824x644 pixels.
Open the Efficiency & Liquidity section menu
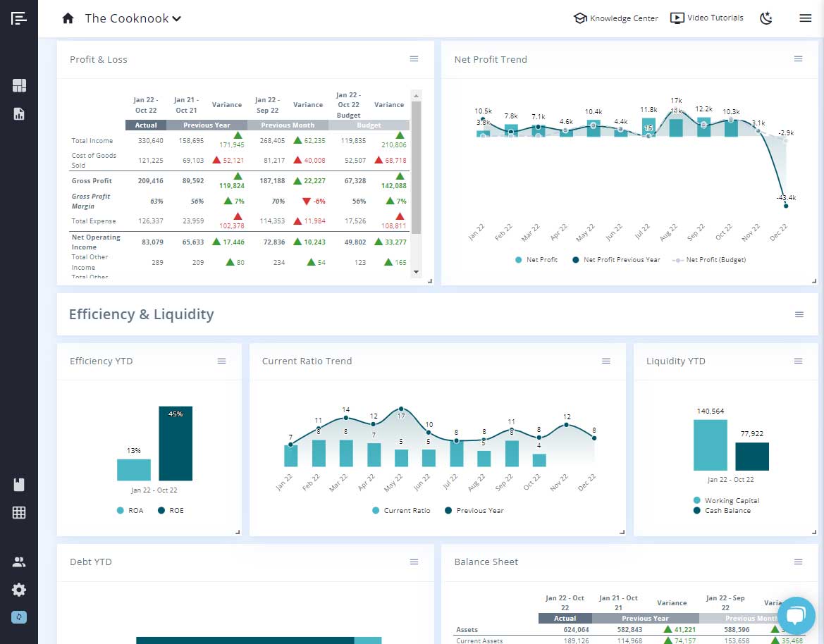[x=798, y=315]
